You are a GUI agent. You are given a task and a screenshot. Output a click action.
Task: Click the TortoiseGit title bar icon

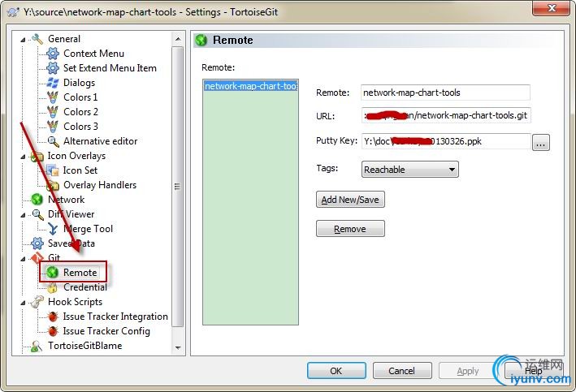pos(13,12)
